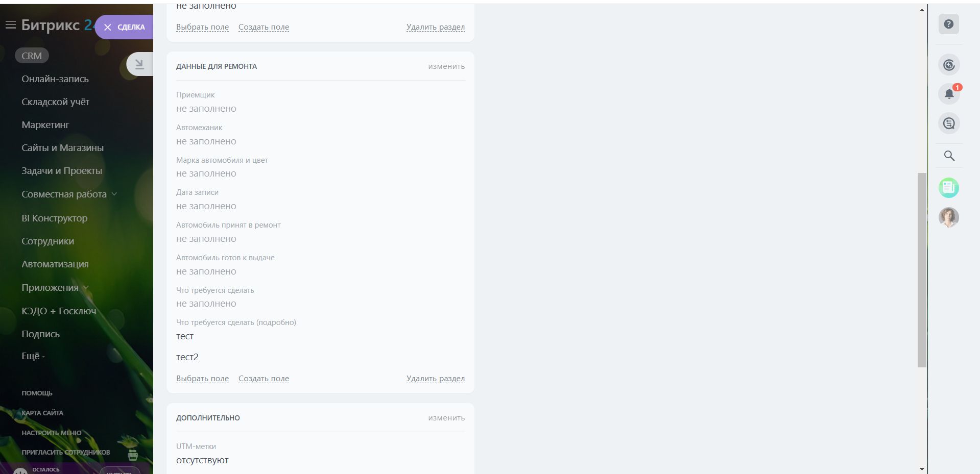980x474 pixels.
Task: Click Марка автомобиля и цет field's не заполнено value
Action: pos(206,173)
